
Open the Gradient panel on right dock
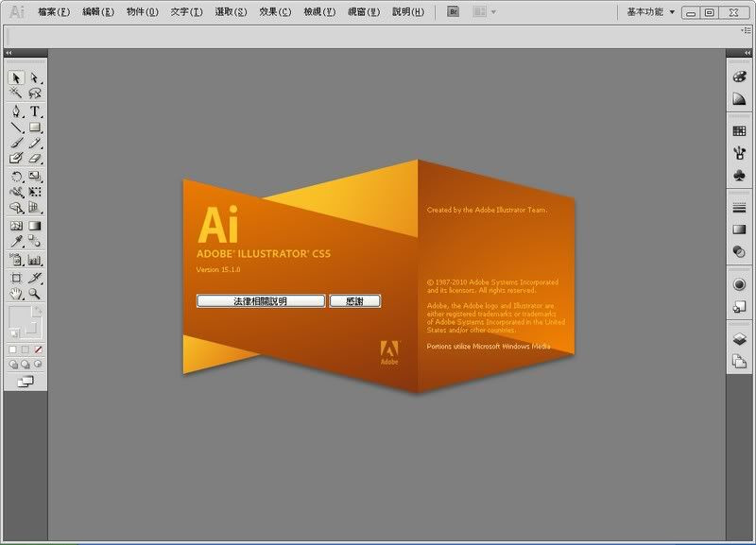point(739,230)
